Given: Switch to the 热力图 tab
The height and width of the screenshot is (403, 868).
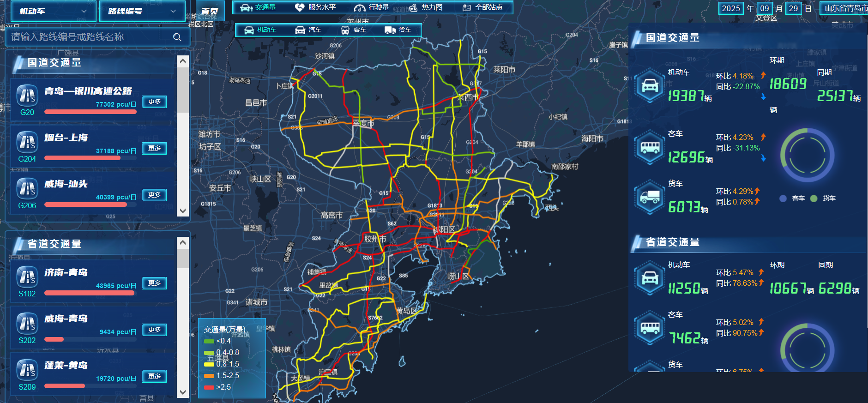Looking at the screenshot, I should (x=426, y=7).
